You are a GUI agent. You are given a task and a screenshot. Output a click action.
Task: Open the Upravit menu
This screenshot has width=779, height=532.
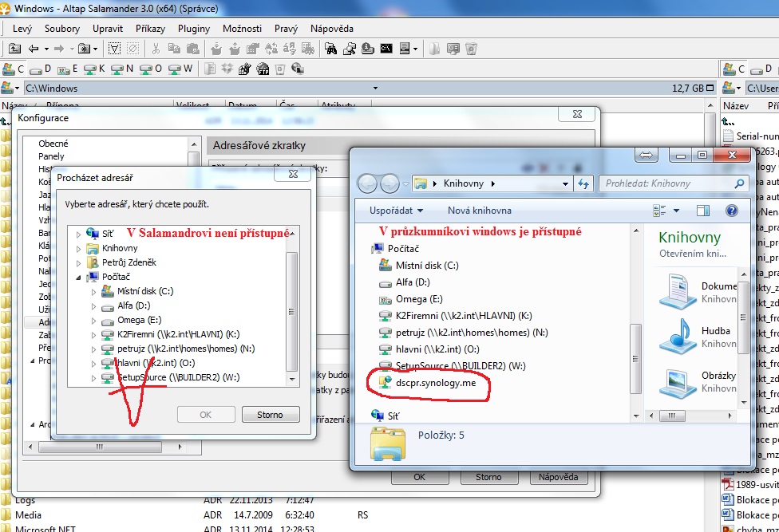(x=107, y=29)
